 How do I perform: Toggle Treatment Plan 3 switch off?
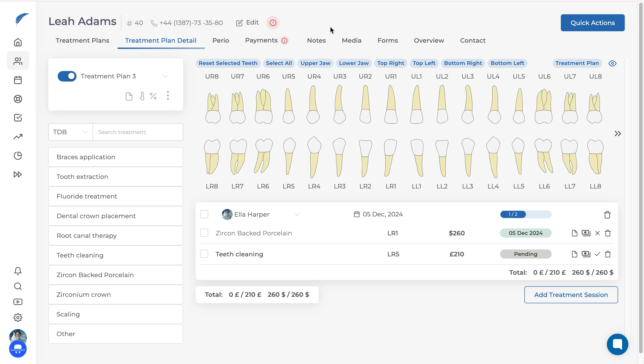pos(67,76)
